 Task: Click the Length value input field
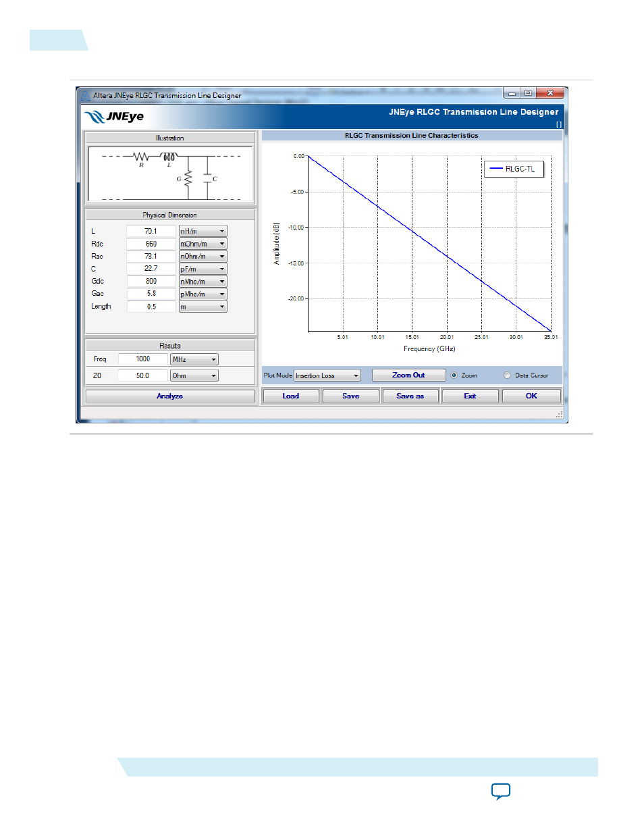[151, 307]
